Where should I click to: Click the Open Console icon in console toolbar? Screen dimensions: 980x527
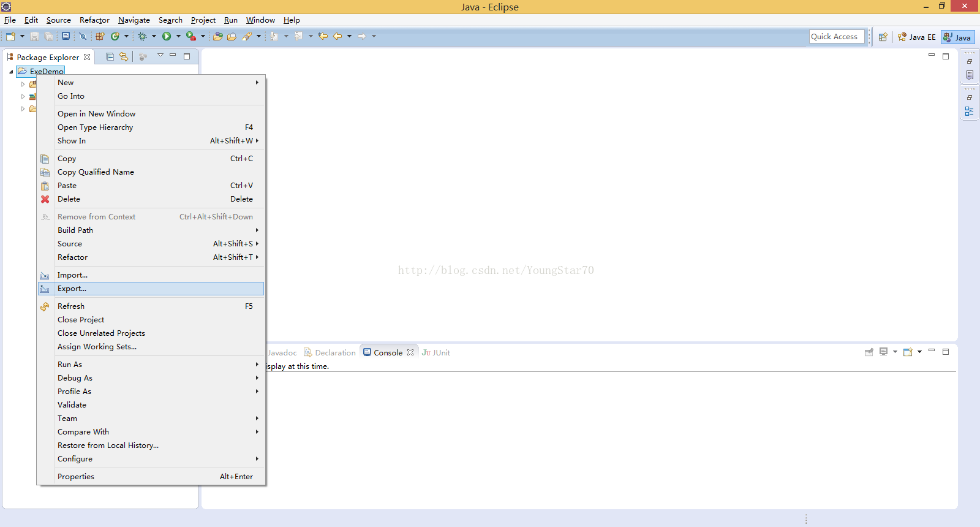pos(908,352)
